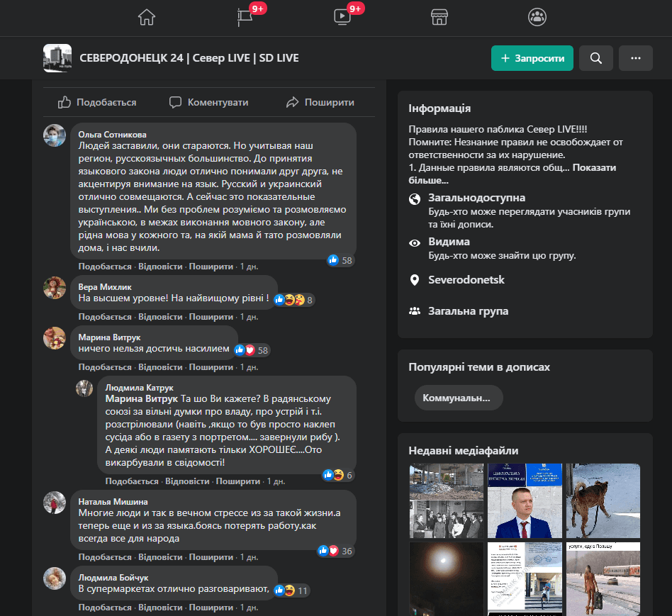This screenshot has width=672, height=616.
Task: Click the group search magnifier button
Action: pyautogui.click(x=596, y=58)
